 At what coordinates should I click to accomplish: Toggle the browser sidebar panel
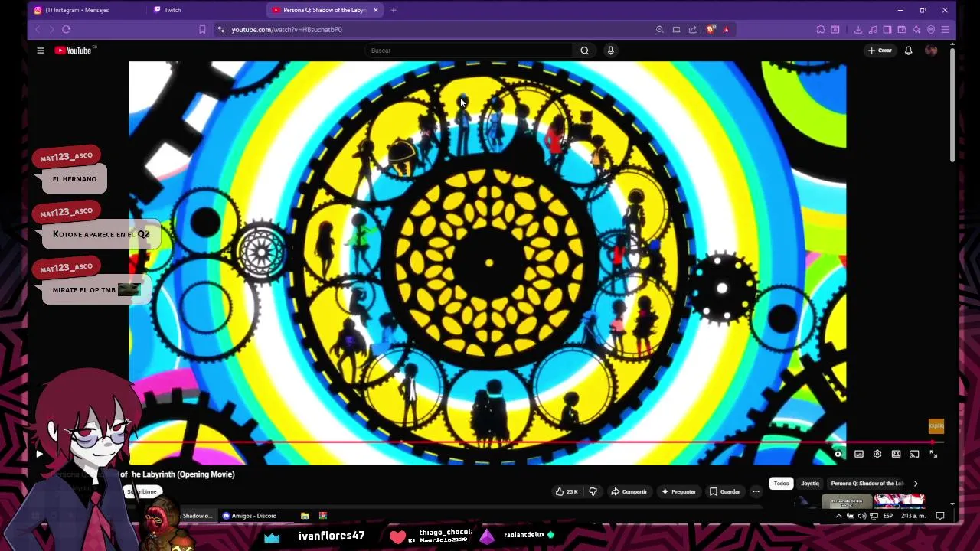click(x=887, y=29)
